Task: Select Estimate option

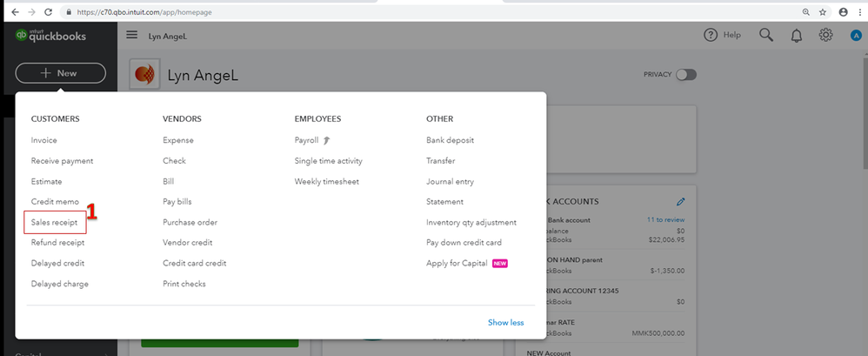Action: pos(46,182)
